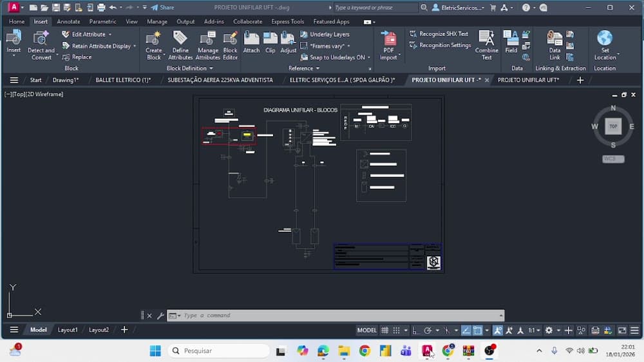Switch to the Home ribbon tab
The width and height of the screenshot is (644, 362).
(x=17, y=21)
